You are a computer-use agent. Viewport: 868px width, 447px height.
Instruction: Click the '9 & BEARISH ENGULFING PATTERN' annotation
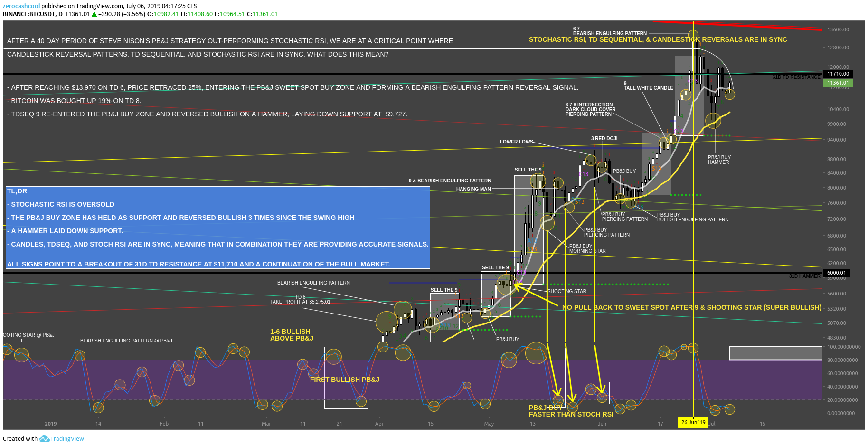click(x=450, y=181)
